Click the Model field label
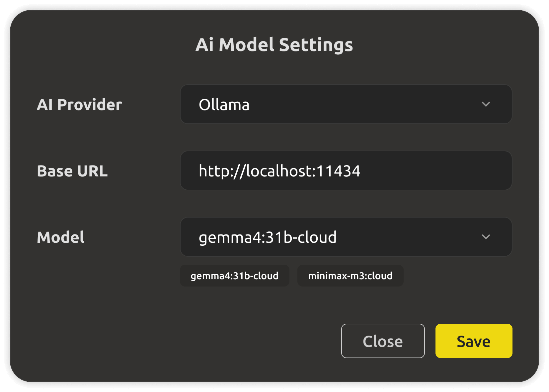 [x=61, y=237]
